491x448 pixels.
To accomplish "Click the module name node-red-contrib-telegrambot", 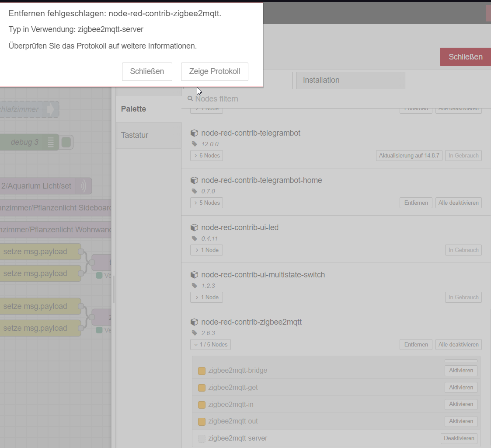I will click(x=251, y=133).
